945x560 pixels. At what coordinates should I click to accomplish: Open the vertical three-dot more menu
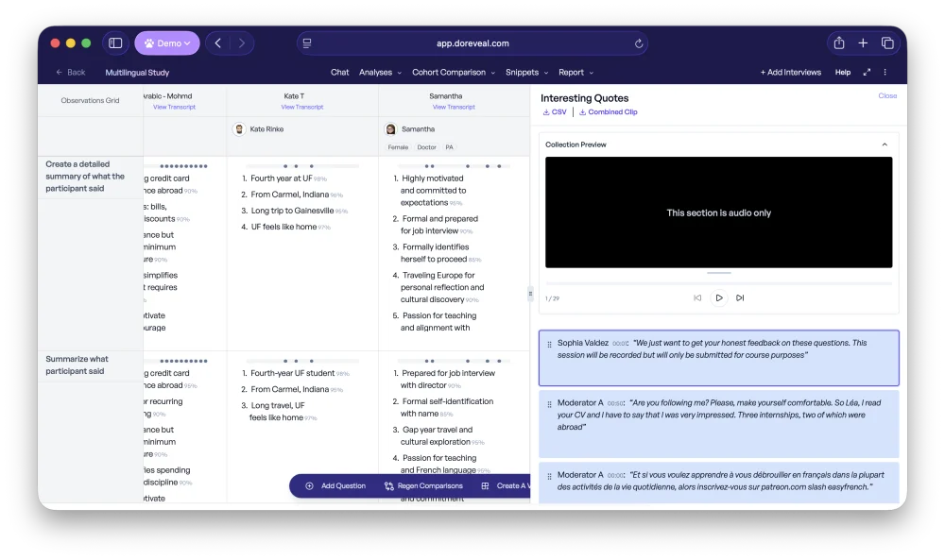[x=885, y=73]
